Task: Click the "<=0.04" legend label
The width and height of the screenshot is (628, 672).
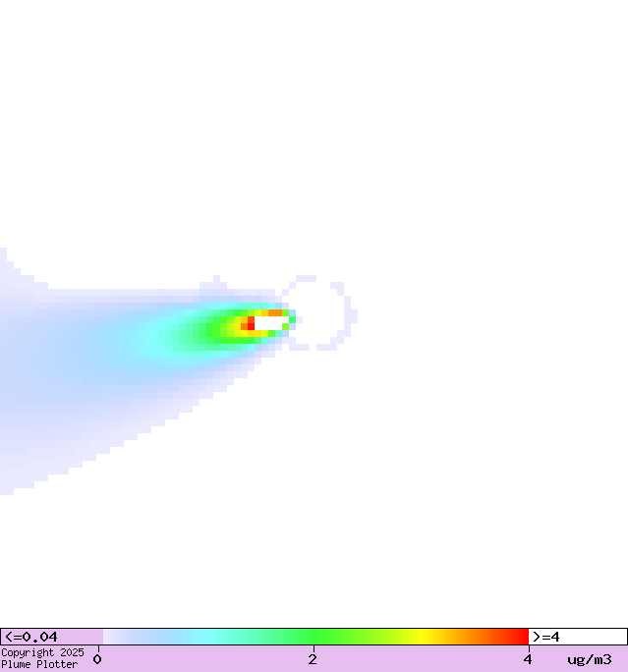Action: pos(30,637)
